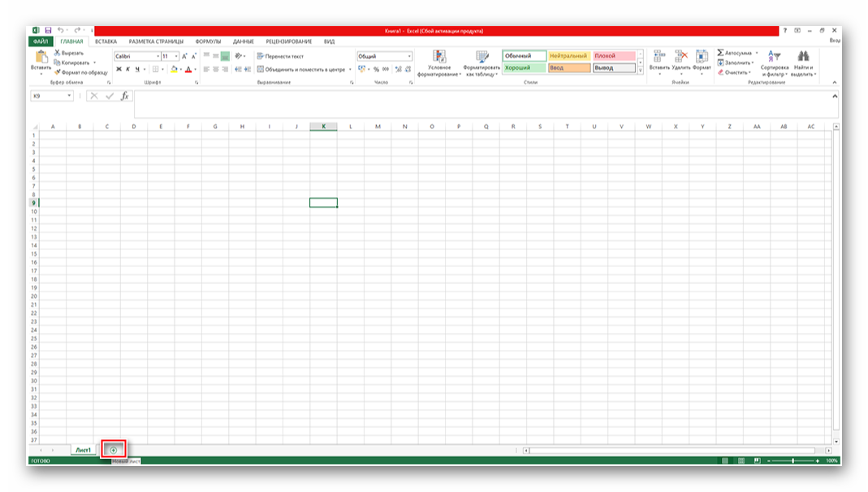This screenshot has height=492, width=868.
Task: Switch to Page Layout view in status bar
Action: point(741,461)
